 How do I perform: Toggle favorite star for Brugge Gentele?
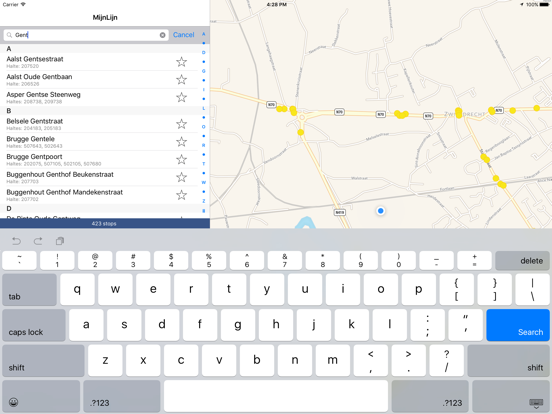(181, 142)
